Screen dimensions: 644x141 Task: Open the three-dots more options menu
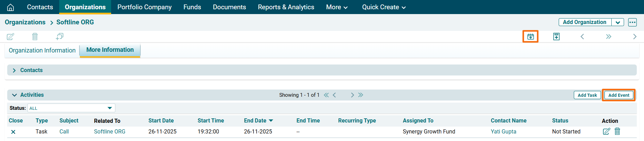click(x=632, y=22)
